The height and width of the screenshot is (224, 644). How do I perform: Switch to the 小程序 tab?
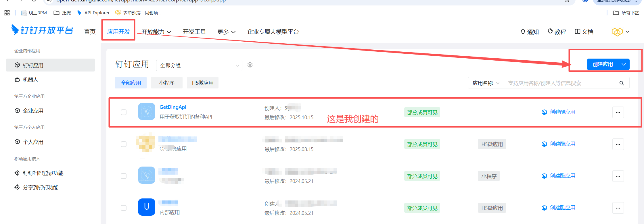pos(167,83)
